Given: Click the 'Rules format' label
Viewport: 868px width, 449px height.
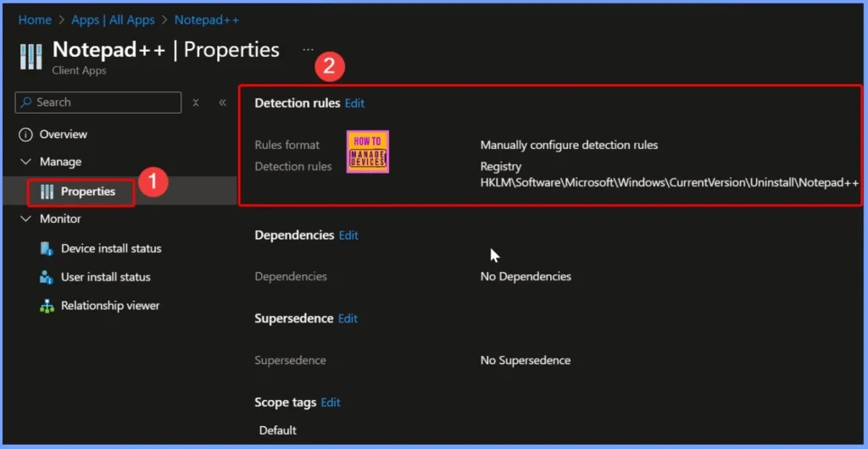Looking at the screenshot, I should 287,145.
